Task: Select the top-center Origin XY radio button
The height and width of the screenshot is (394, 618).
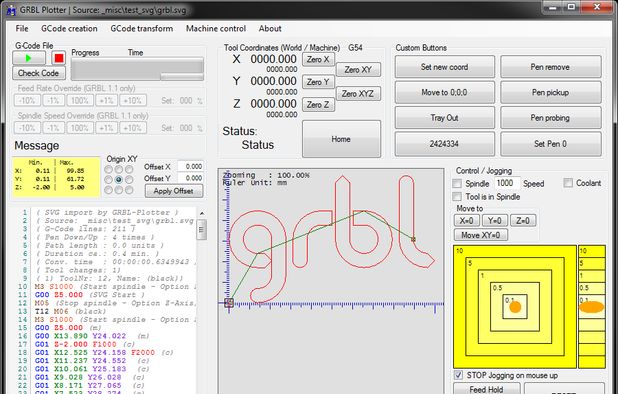Action: pos(119,169)
